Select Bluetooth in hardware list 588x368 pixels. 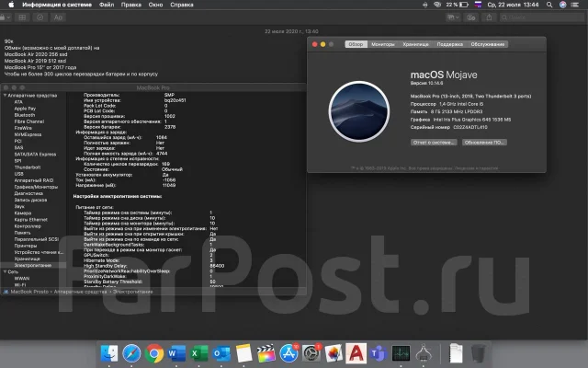point(25,115)
